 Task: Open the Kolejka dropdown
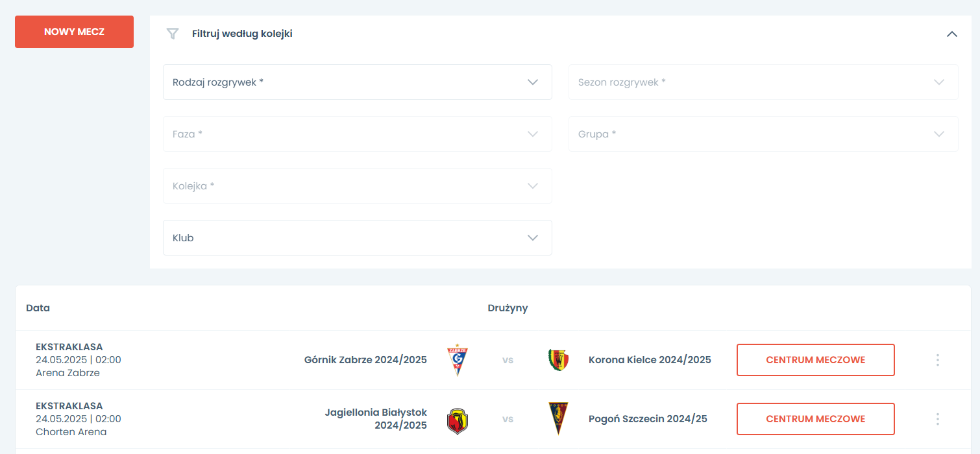tap(357, 186)
